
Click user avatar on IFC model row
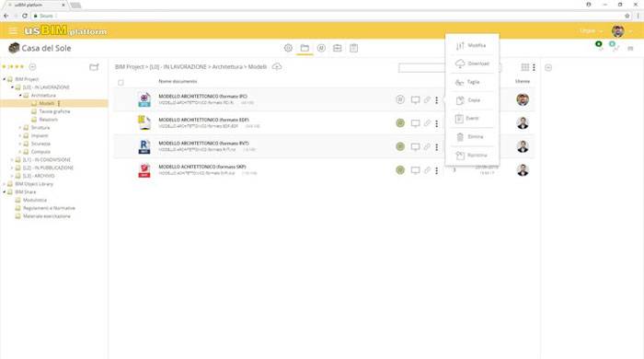point(523,99)
